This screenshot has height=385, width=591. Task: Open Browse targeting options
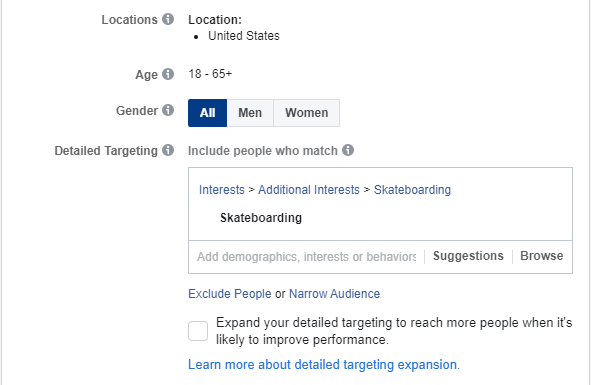click(542, 256)
